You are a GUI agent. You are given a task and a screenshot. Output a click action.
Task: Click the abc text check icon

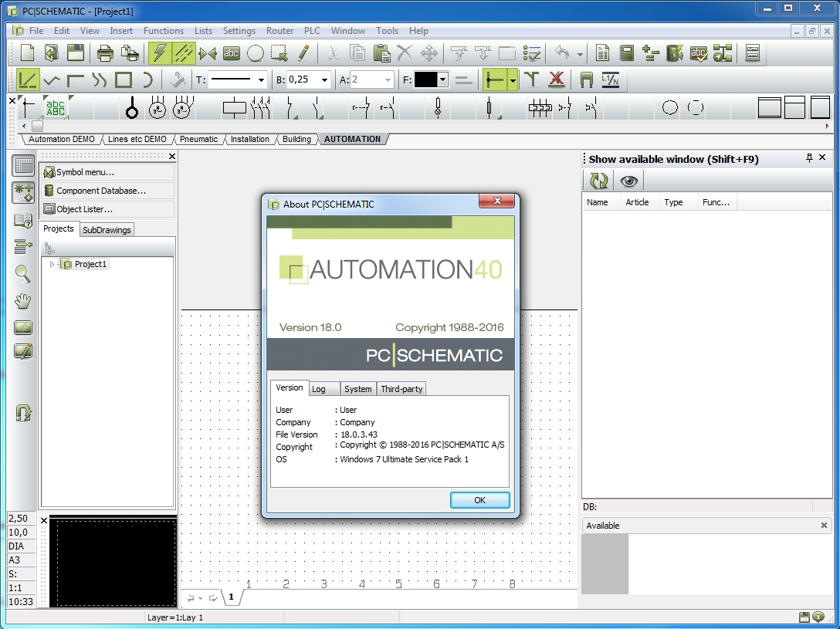699,53
